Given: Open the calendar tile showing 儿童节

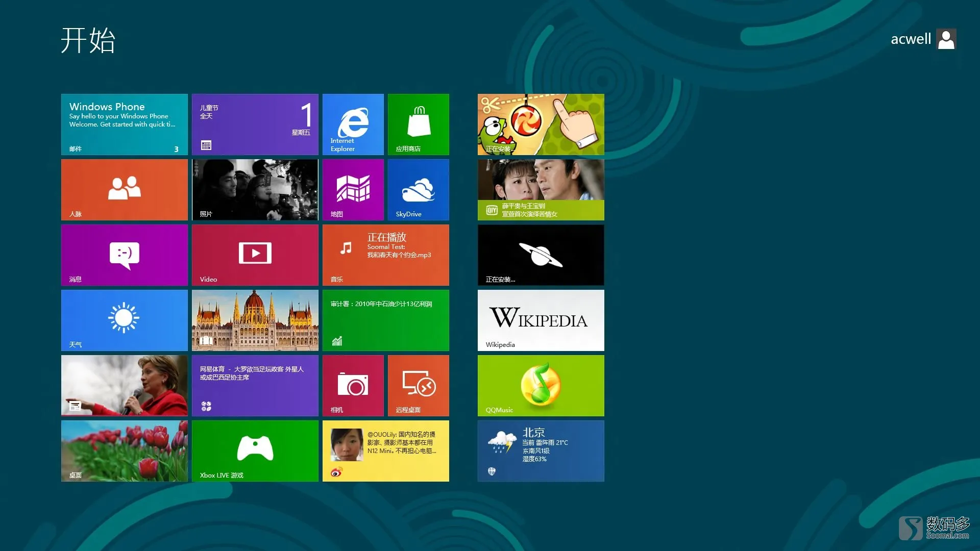Looking at the screenshot, I should (x=255, y=124).
